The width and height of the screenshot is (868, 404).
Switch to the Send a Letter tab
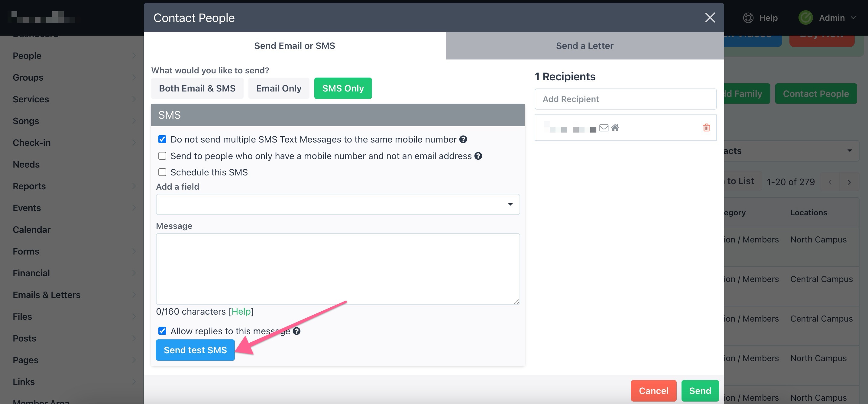(584, 46)
